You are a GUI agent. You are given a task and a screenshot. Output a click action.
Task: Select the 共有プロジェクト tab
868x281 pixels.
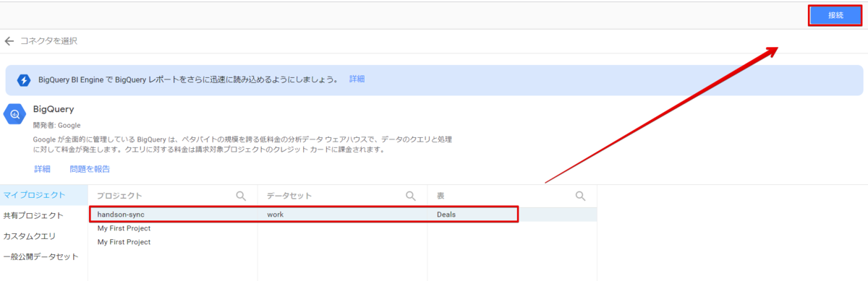[43, 215]
